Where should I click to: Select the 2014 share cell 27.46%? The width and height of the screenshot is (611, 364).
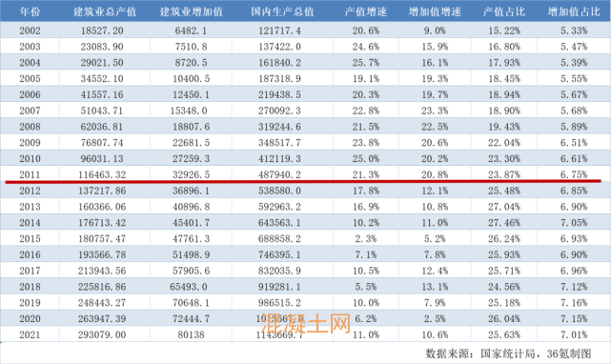coord(504,223)
